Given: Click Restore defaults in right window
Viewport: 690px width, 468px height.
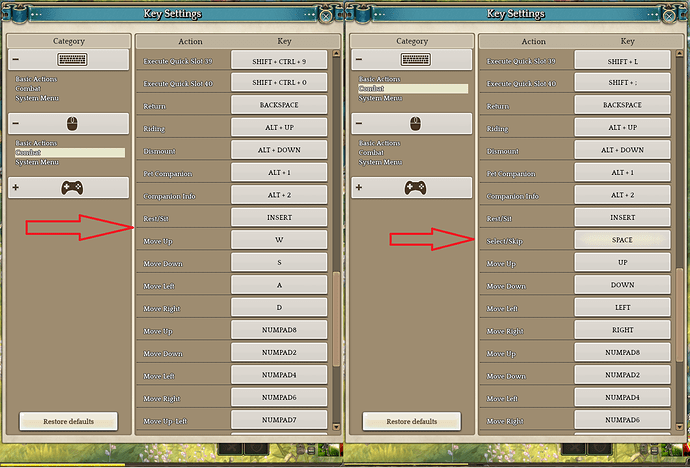Looking at the screenshot, I should point(411,421).
